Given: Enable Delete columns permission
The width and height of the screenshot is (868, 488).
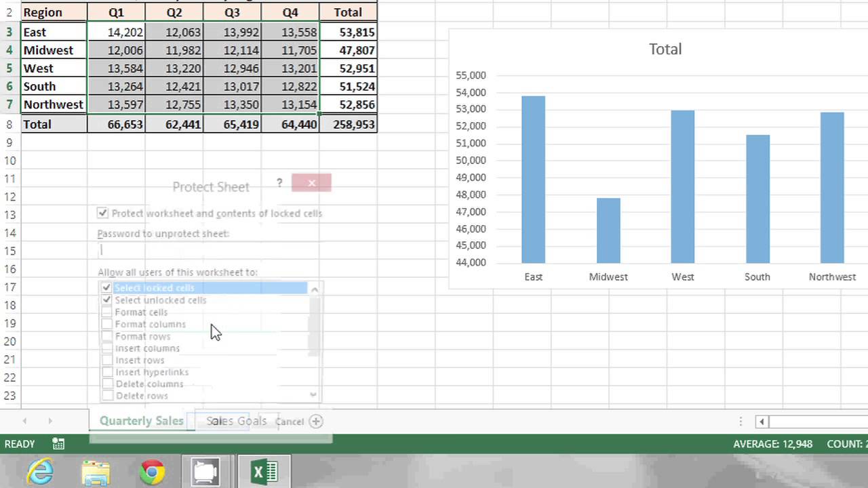Looking at the screenshot, I should coord(106,384).
